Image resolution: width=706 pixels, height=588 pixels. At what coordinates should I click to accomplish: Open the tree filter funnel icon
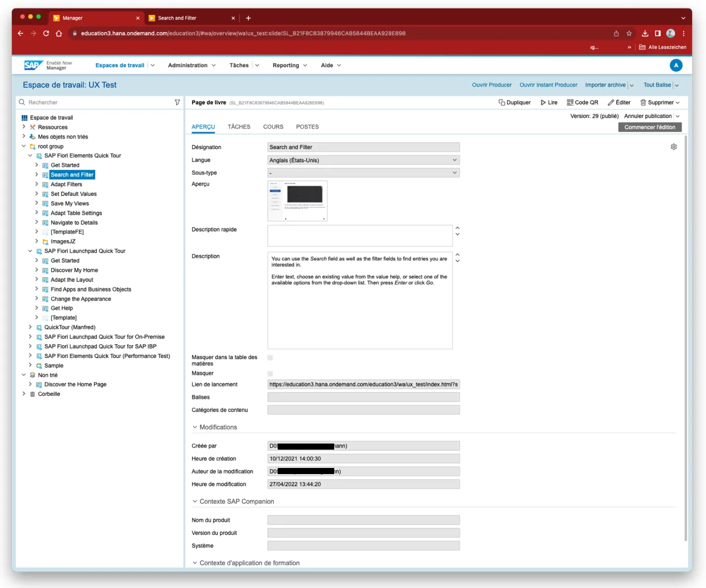177,102
